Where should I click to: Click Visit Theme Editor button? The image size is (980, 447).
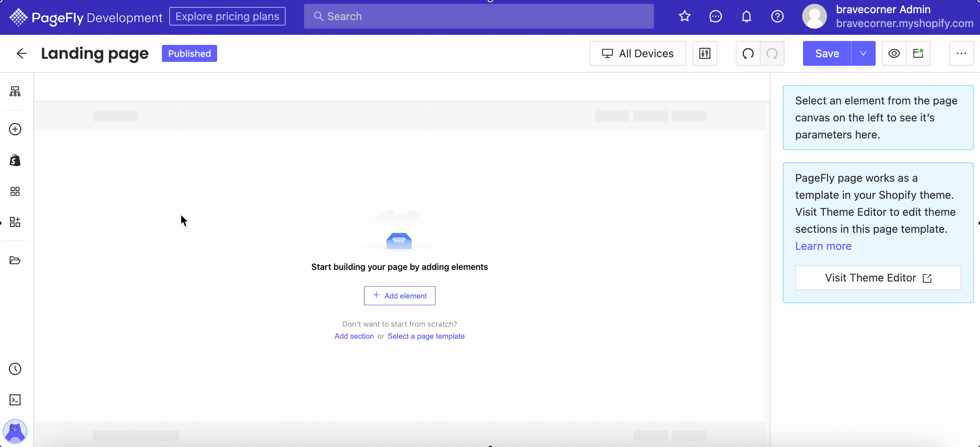(878, 278)
